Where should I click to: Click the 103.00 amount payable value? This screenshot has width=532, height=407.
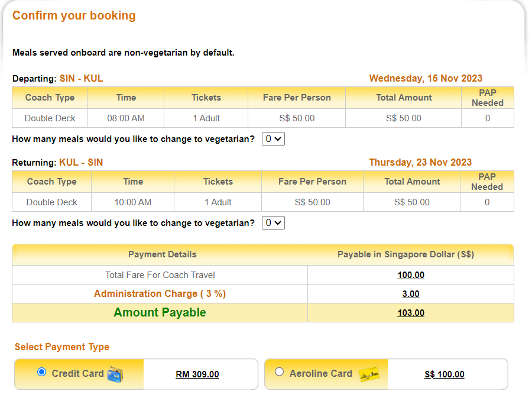(411, 313)
